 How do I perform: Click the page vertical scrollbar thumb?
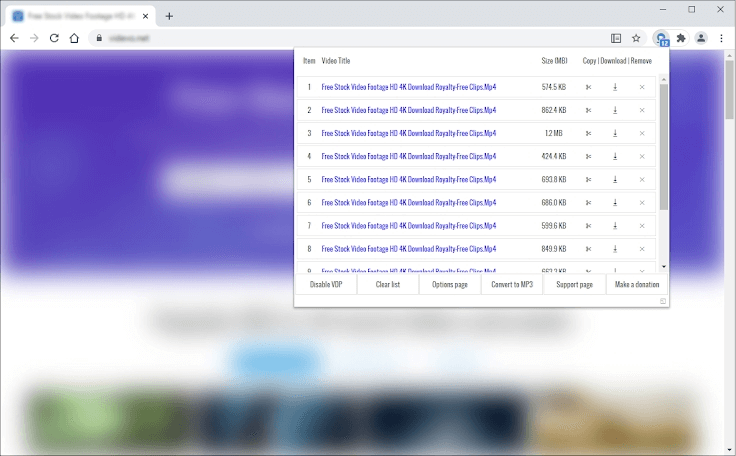point(729,89)
